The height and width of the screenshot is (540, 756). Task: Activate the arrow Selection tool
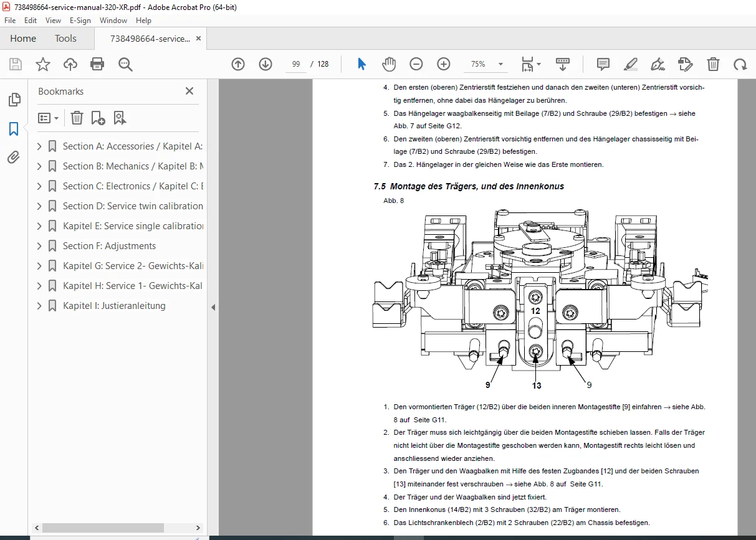[361, 64]
